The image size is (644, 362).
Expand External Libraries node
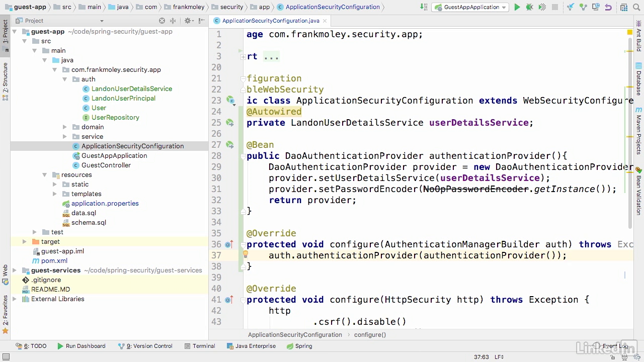click(15, 299)
